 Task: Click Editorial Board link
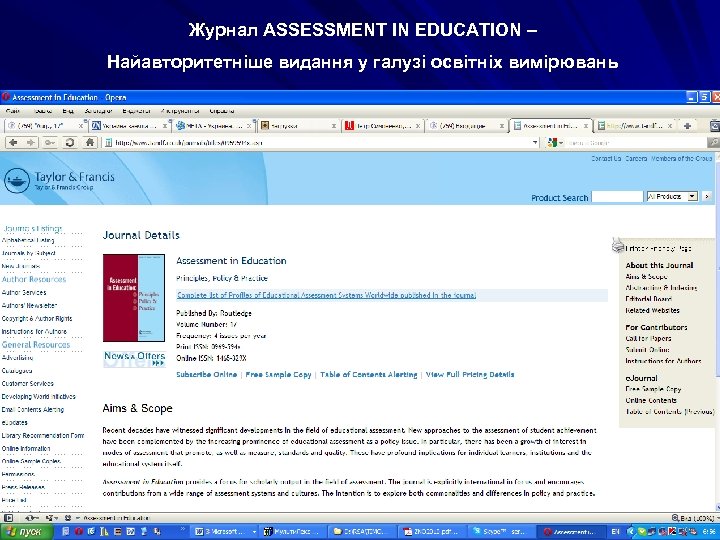[649, 299]
